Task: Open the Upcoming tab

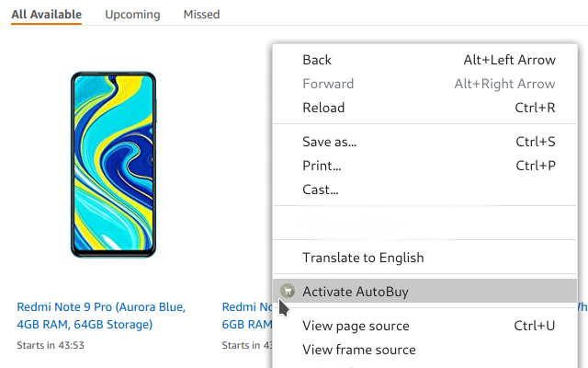Action: pos(132,15)
